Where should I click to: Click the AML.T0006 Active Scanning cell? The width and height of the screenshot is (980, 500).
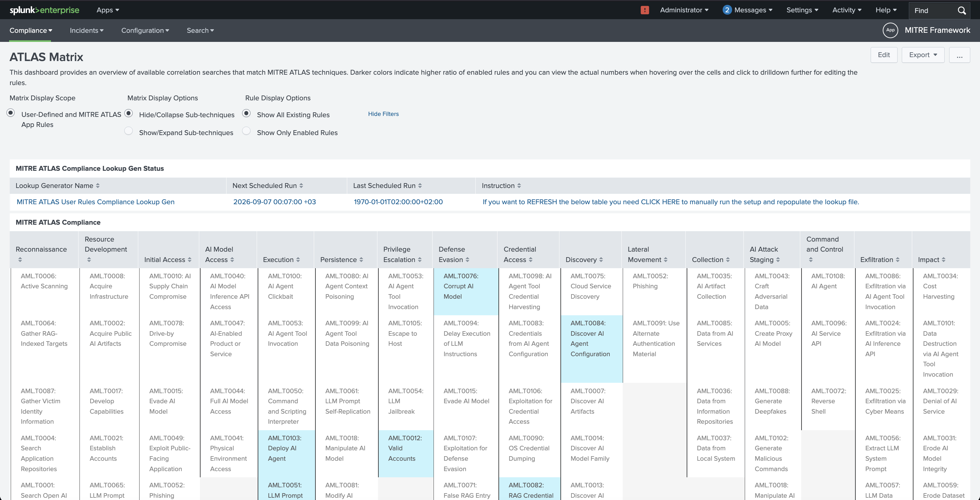point(44,292)
